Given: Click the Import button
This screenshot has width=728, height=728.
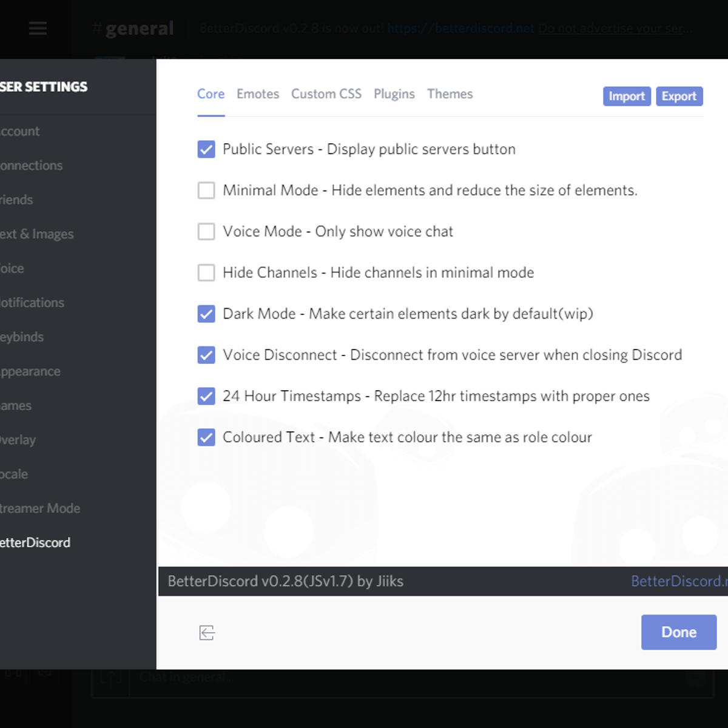Looking at the screenshot, I should pos(627,96).
